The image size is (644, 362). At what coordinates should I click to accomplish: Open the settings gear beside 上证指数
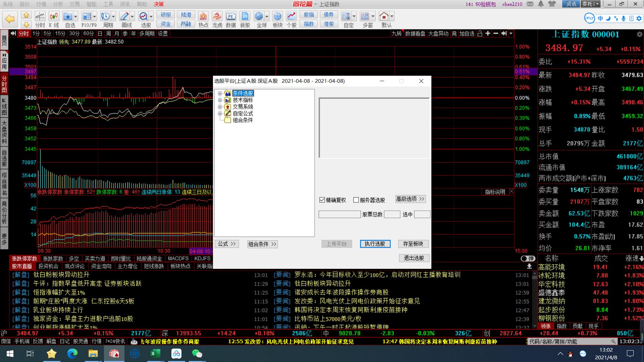(639, 34)
